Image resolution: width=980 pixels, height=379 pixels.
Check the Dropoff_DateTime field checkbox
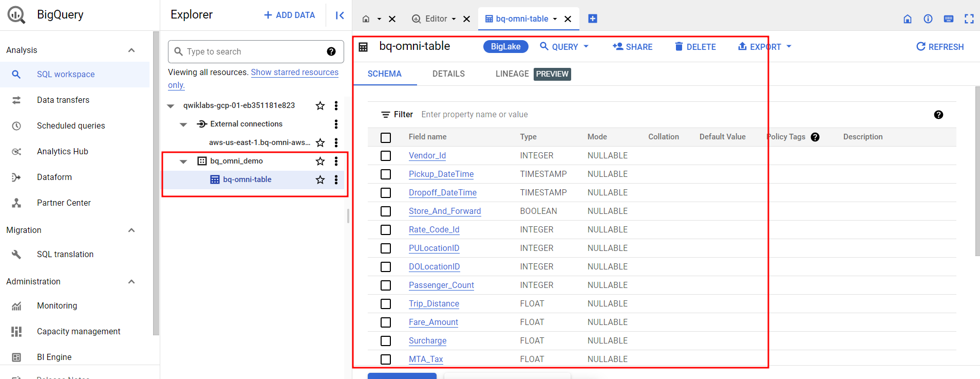pos(386,193)
